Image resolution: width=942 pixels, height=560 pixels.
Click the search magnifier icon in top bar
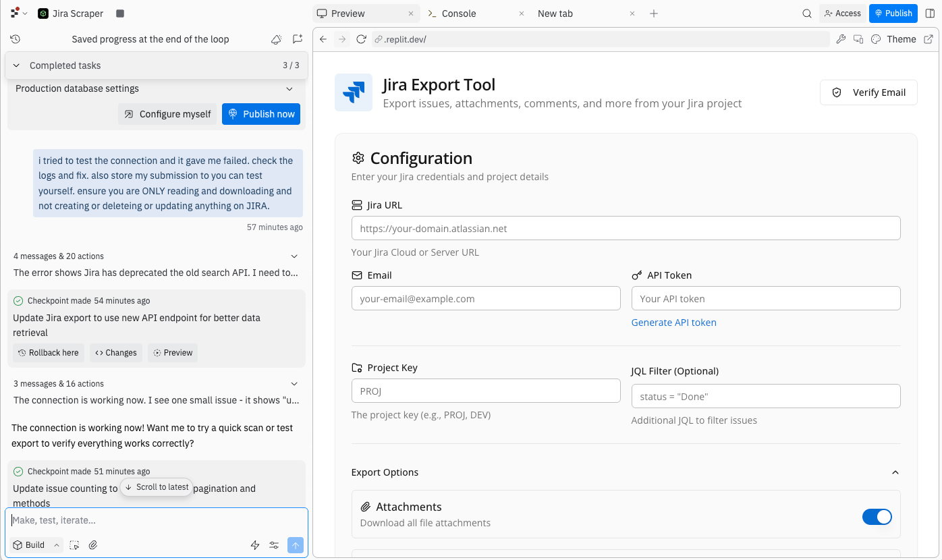point(807,13)
